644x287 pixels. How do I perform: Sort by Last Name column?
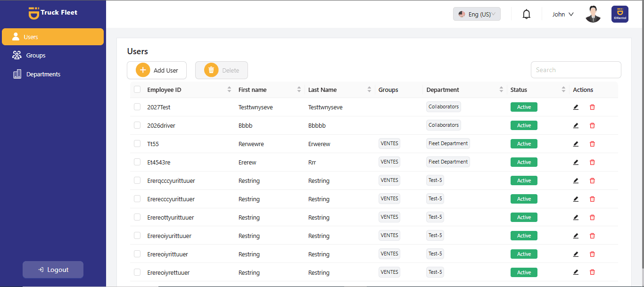pos(369,90)
